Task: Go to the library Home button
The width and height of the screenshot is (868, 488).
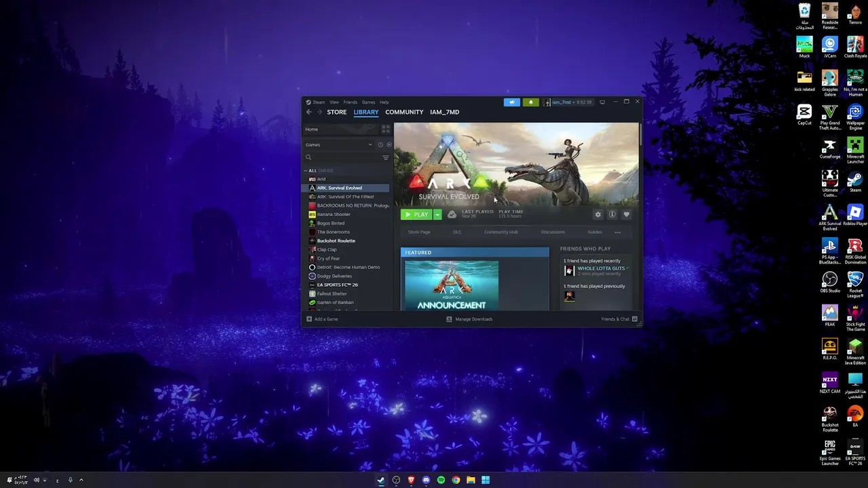Action: 341,129
